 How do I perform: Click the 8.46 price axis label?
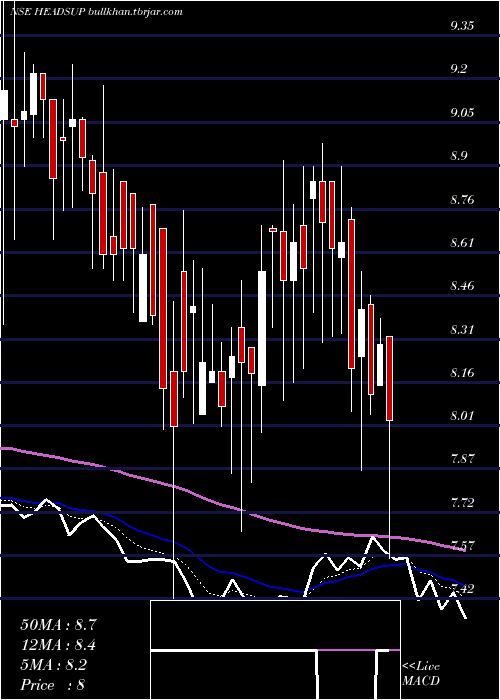[462, 285]
